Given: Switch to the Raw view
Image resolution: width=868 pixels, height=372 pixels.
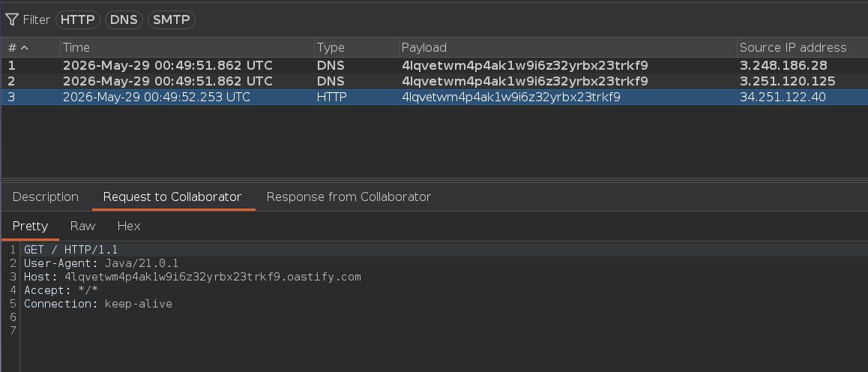Looking at the screenshot, I should (83, 226).
